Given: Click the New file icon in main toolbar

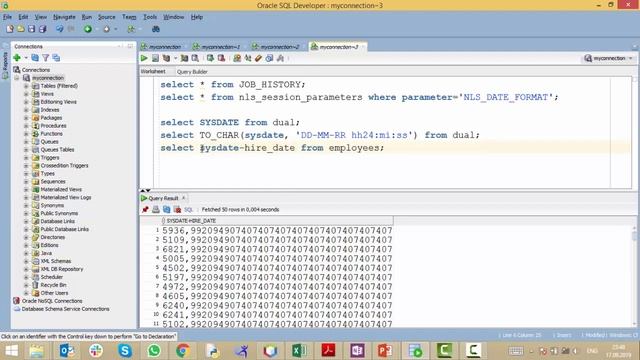Looking at the screenshot, I should (x=10, y=29).
